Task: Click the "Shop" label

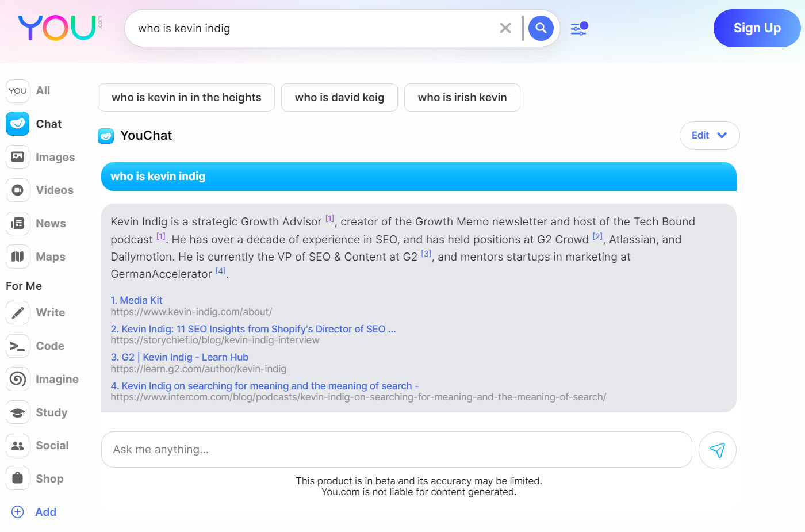Action: [x=49, y=479]
